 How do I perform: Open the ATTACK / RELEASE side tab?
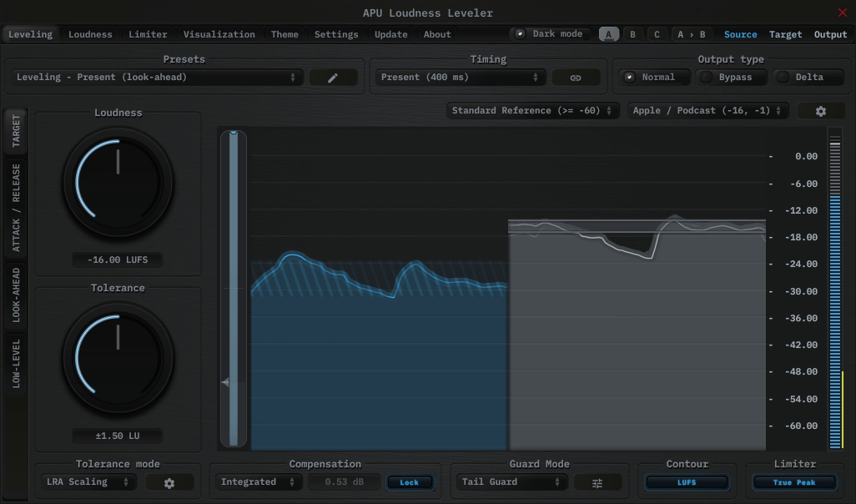16,208
